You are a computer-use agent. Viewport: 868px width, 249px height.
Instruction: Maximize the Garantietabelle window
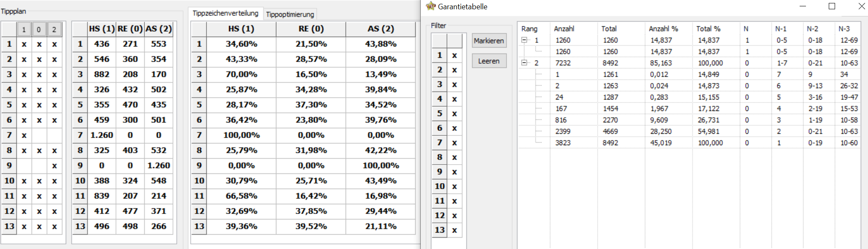click(x=832, y=6)
